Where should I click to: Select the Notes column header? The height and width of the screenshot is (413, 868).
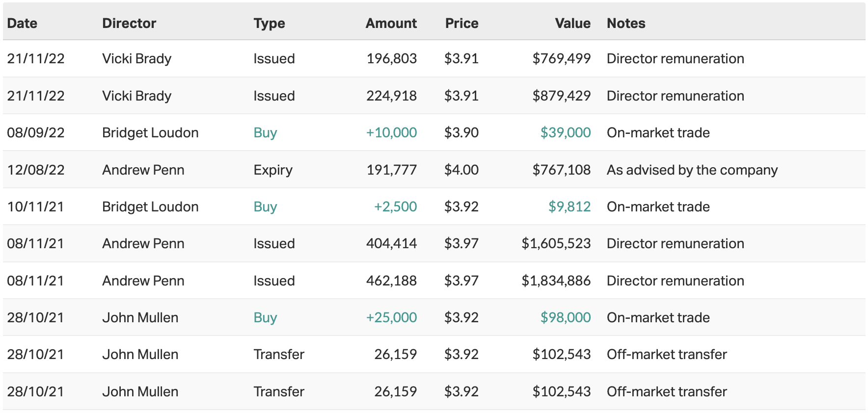626,23
